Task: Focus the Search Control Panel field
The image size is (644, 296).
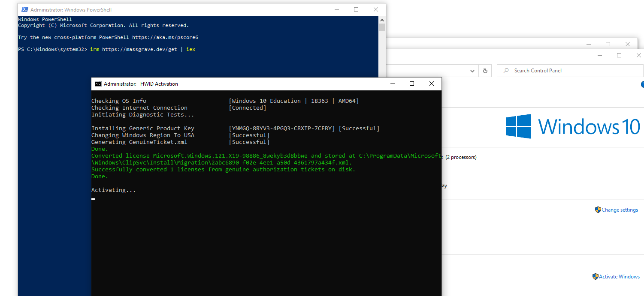Action: [x=570, y=71]
